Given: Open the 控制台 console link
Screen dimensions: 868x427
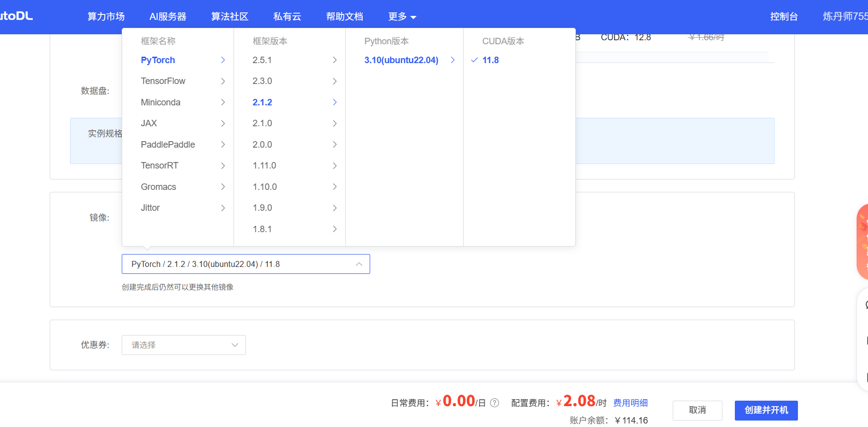Looking at the screenshot, I should (x=784, y=16).
